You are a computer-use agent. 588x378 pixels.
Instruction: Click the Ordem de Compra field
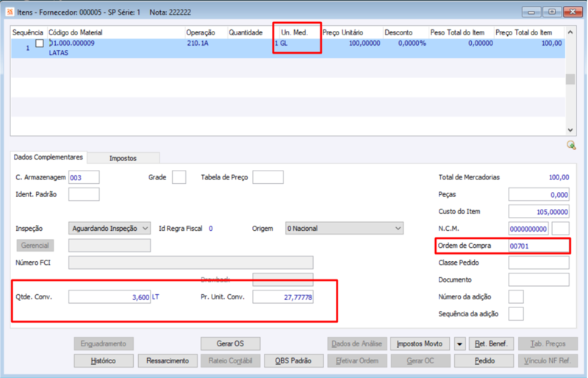539,246
